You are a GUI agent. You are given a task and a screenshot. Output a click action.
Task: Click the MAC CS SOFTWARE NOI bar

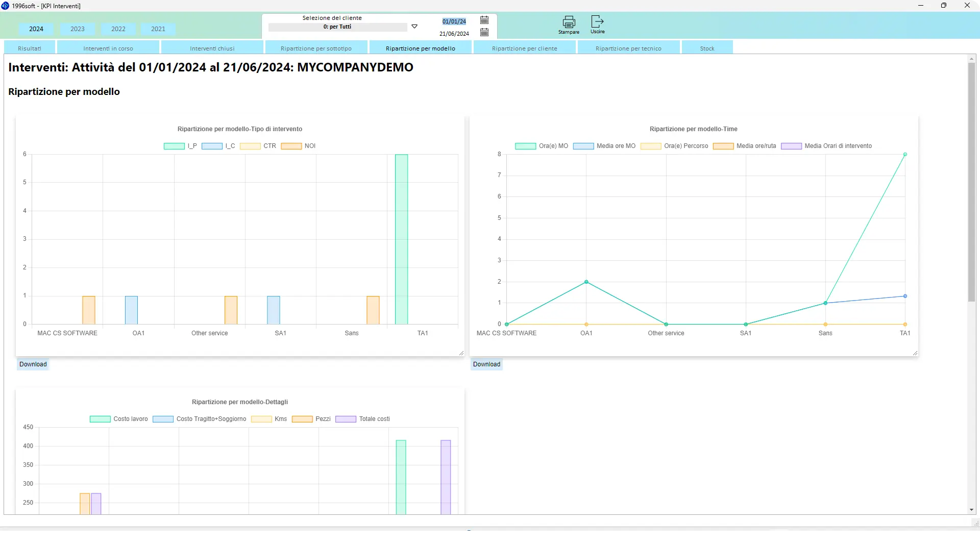click(x=89, y=310)
